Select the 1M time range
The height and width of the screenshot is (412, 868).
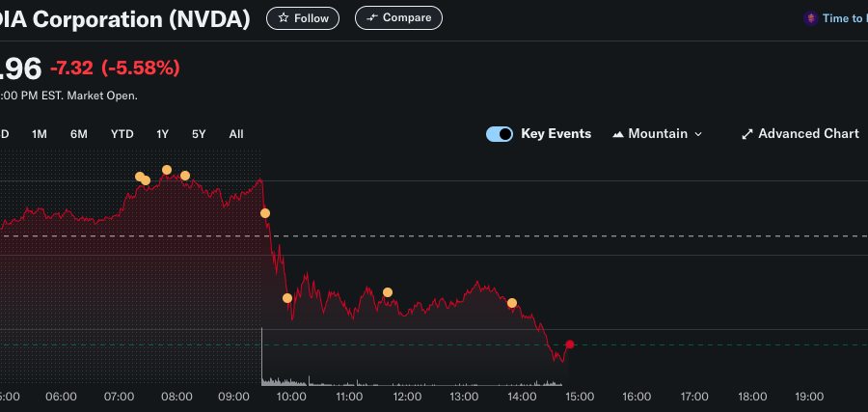coord(40,134)
